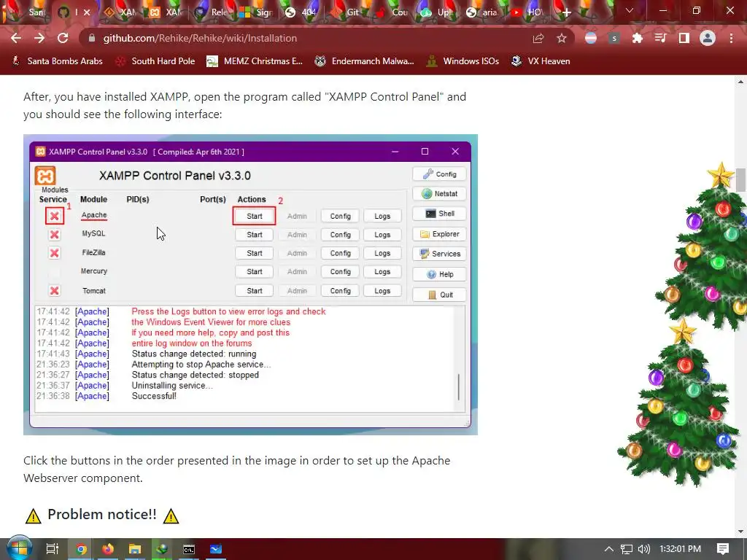Open the gray 's' extension

[614, 38]
